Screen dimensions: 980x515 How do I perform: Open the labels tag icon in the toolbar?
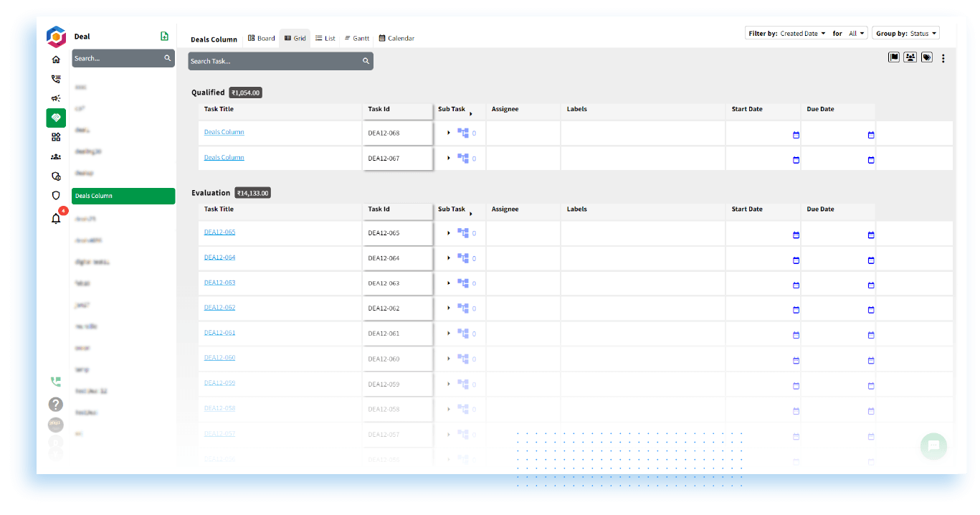click(926, 56)
